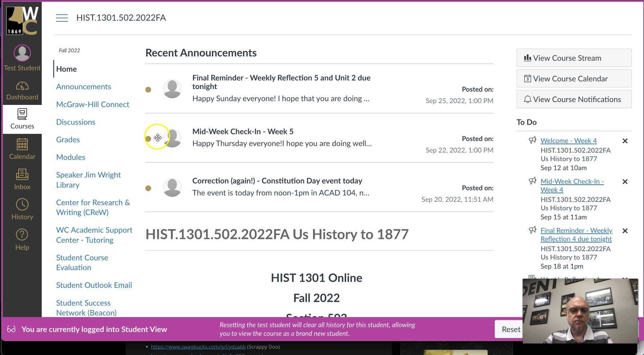Dismiss Mid-Week Check-In Week 4 to-do item
This screenshot has width=644, height=355.
(625, 182)
